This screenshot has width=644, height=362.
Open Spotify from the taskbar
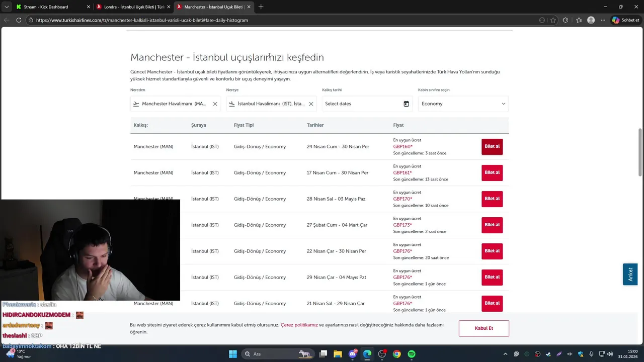(412, 354)
